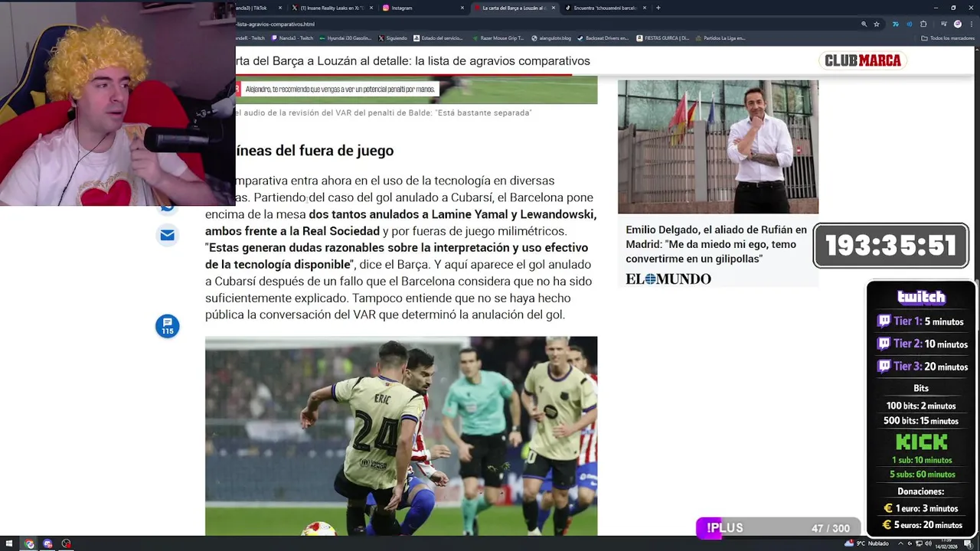Screen dimensions: 980x551
Task: Click the zoom magnifier icon in address bar
Action: click(x=863, y=24)
